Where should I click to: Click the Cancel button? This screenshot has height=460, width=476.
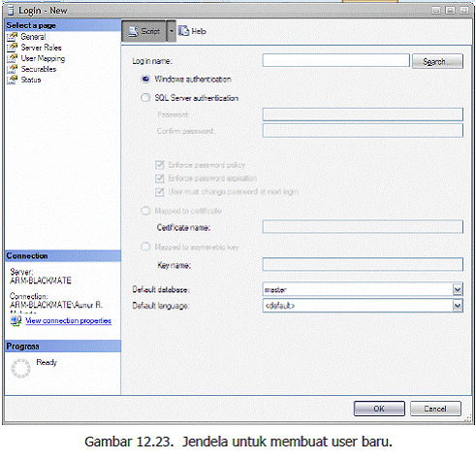435,409
